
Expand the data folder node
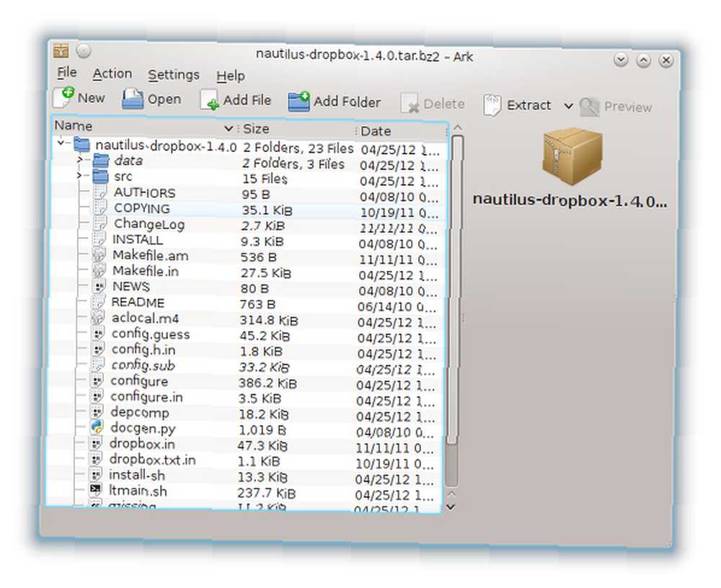tap(80, 159)
